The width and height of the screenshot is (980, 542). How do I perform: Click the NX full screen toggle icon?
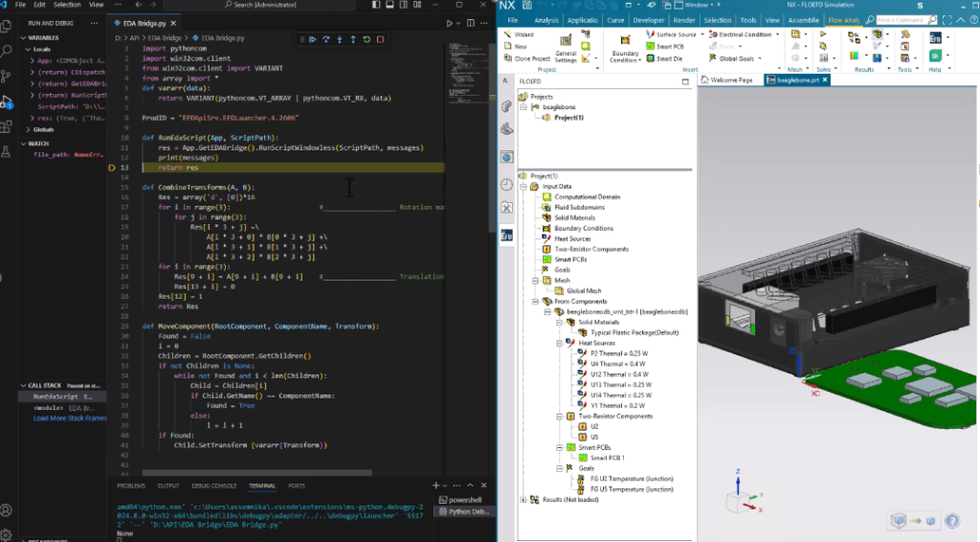click(x=947, y=20)
